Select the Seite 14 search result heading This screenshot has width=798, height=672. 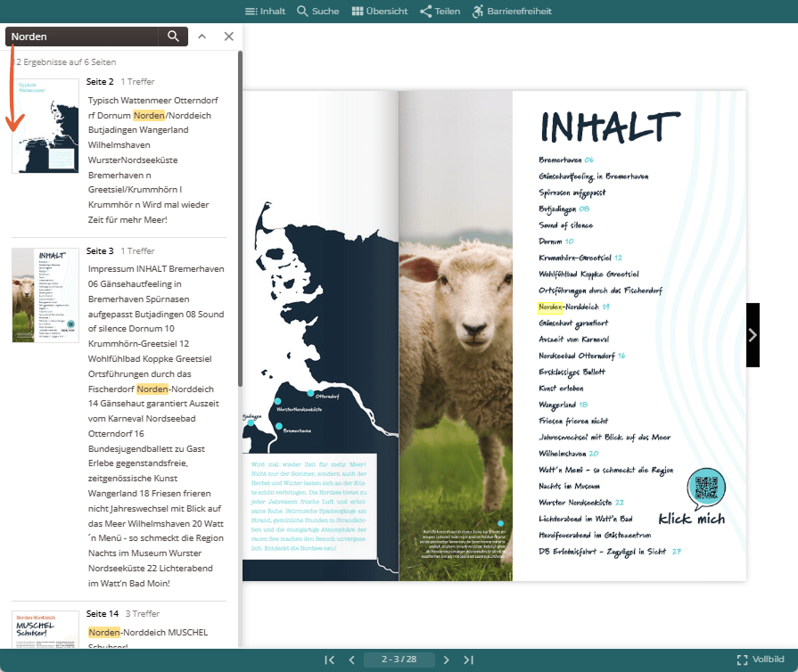103,613
